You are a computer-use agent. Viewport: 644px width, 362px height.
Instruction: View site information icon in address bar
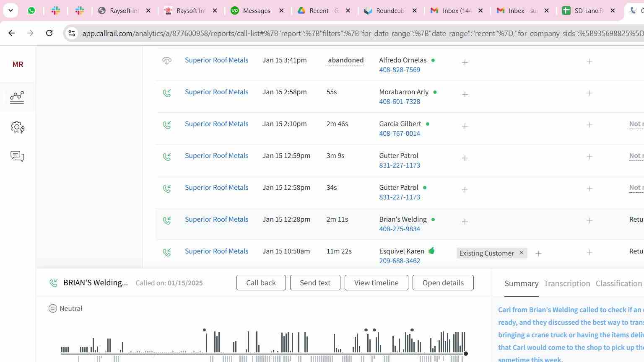pyautogui.click(x=72, y=33)
